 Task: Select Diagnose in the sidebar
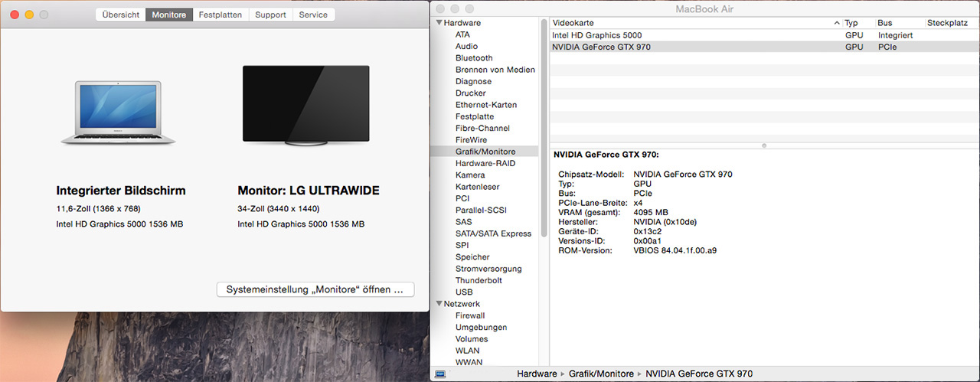[473, 81]
